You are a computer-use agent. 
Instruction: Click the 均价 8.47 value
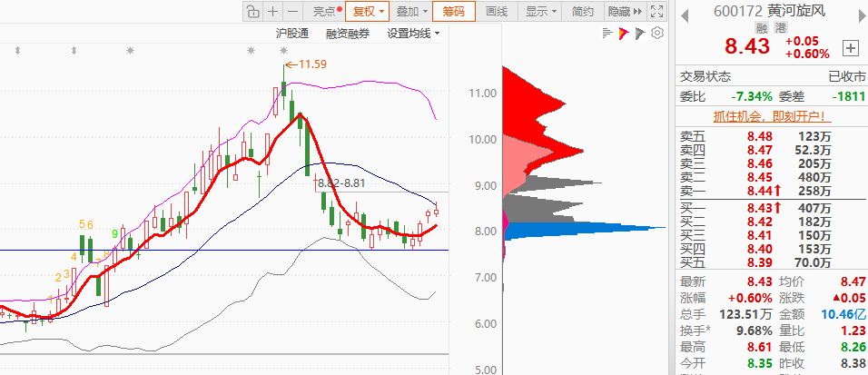click(x=853, y=281)
